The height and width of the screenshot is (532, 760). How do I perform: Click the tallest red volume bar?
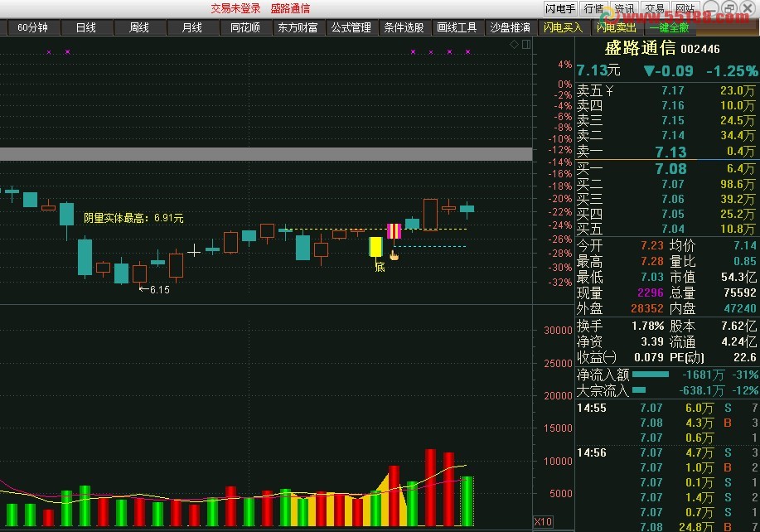pyautogui.click(x=430, y=487)
